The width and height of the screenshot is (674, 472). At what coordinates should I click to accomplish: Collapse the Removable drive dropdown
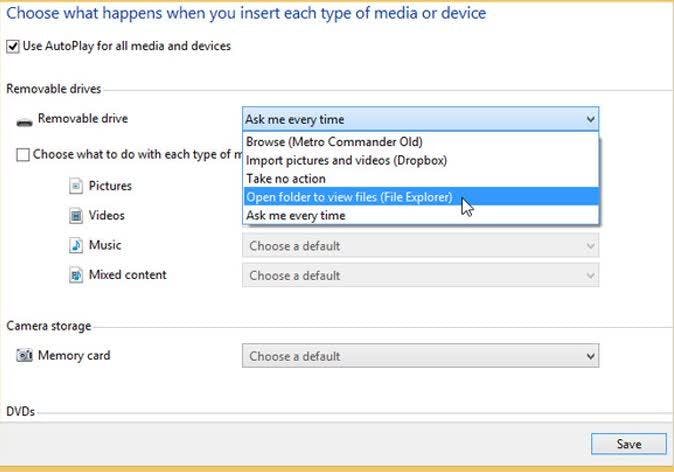589,120
